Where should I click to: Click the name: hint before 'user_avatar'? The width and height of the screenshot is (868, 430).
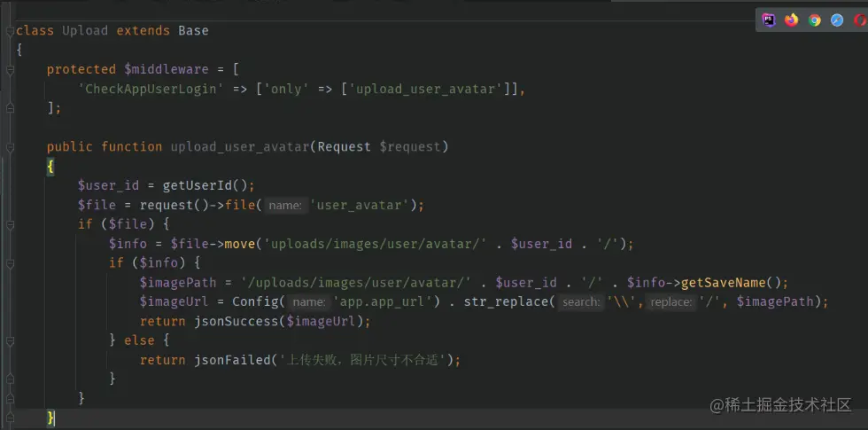[x=285, y=206]
